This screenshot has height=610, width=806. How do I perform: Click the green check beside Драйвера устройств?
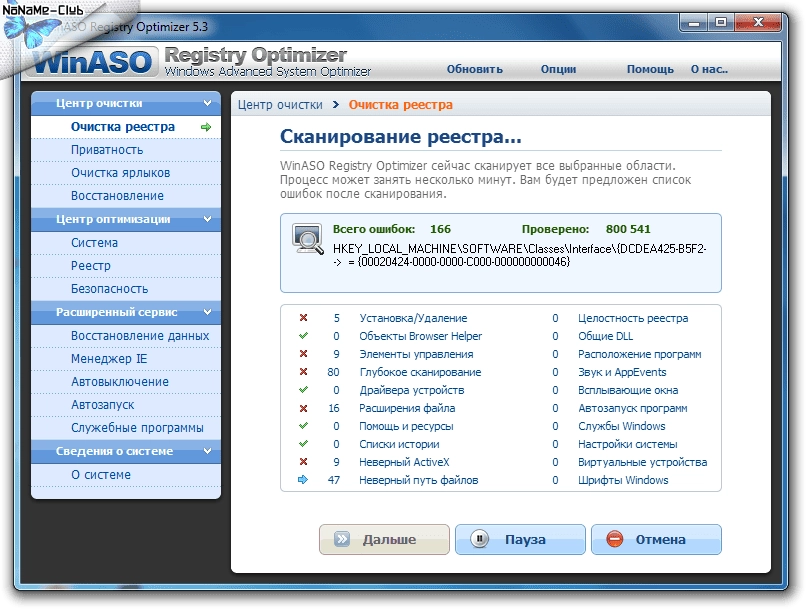pos(303,390)
